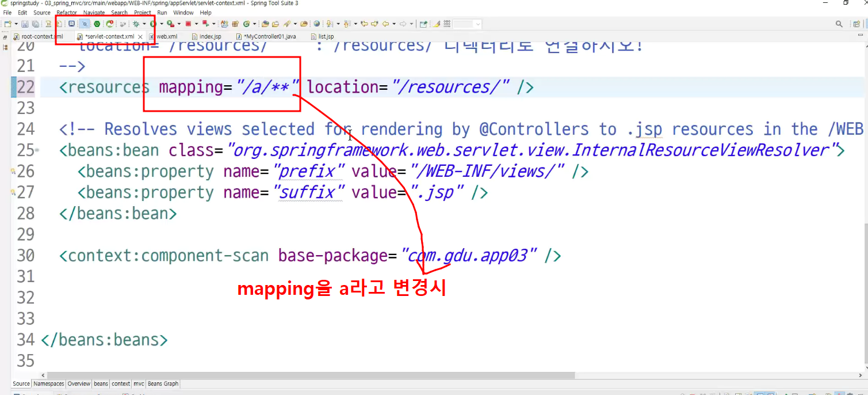The height and width of the screenshot is (395, 868).
Task: Click the New Java Package icon
Action: [235, 24]
